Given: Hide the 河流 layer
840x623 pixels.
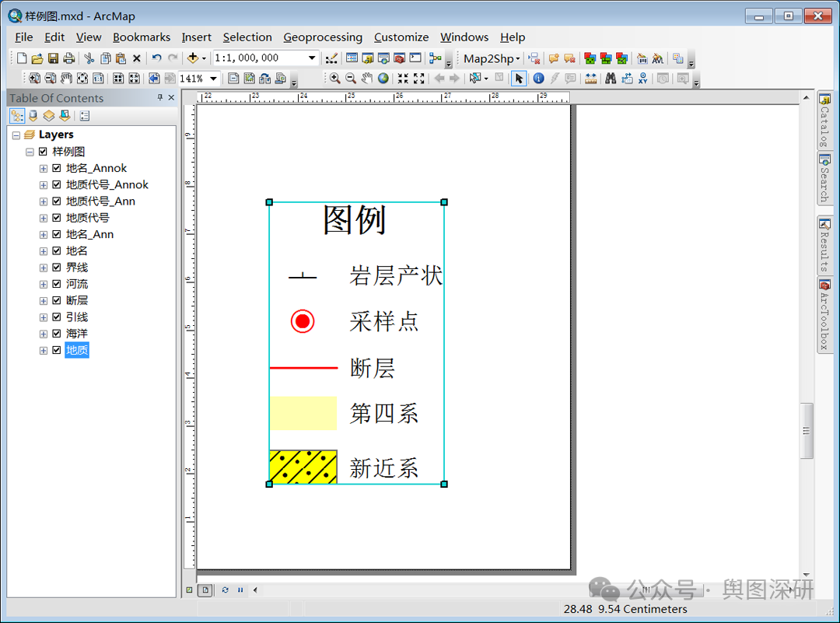Looking at the screenshot, I should pos(56,284).
